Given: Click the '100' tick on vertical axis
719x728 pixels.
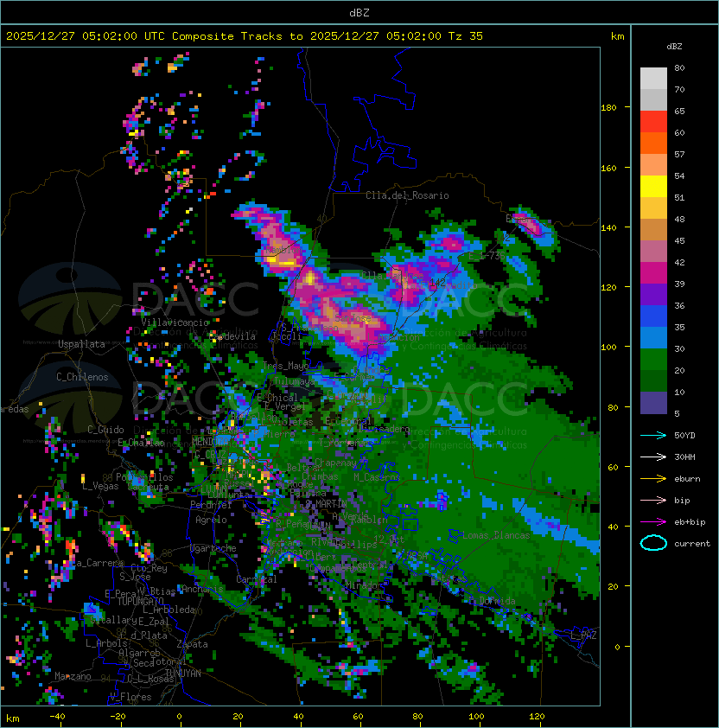Looking at the screenshot, I should click(x=608, y=348).
